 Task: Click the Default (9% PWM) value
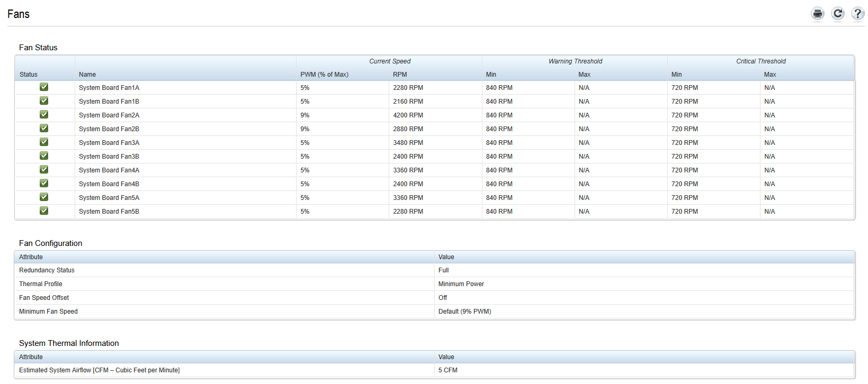tap(464, 312)
